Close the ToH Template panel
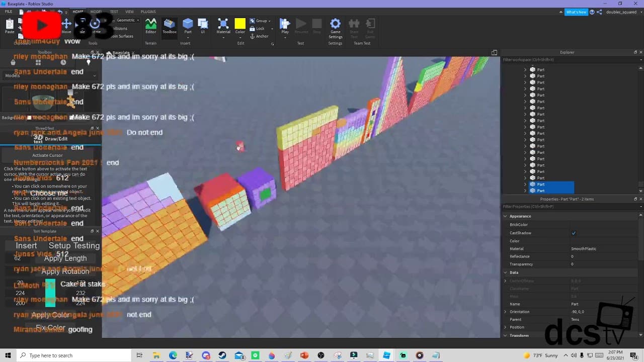The image size is (644, 362). coord(97,231)
